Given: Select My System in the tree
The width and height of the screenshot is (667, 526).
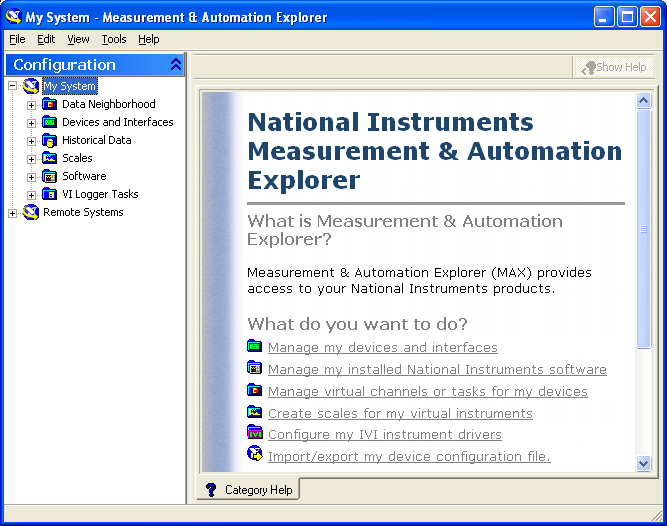Looking at the screenshot, I should [x=70, y=86].
